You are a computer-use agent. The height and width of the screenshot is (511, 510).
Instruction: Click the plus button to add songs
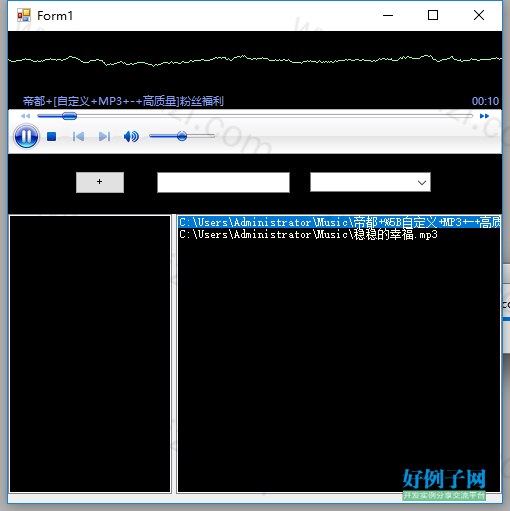point(100,182)
